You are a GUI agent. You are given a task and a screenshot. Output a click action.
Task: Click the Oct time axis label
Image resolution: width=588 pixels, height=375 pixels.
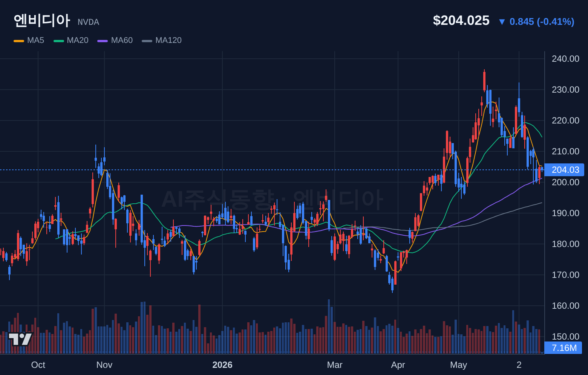tap(38, 365)
